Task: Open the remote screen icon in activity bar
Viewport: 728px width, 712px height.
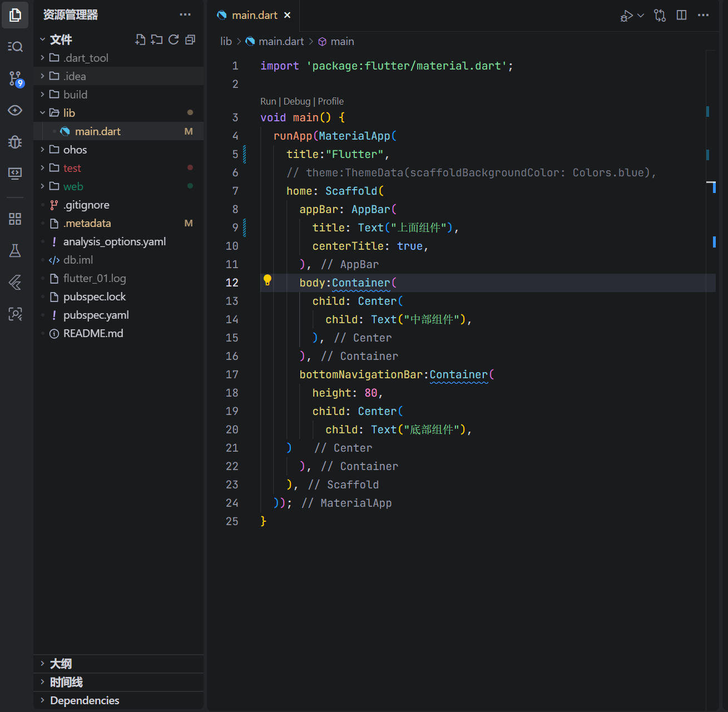Action: click(x=15, y=174)
